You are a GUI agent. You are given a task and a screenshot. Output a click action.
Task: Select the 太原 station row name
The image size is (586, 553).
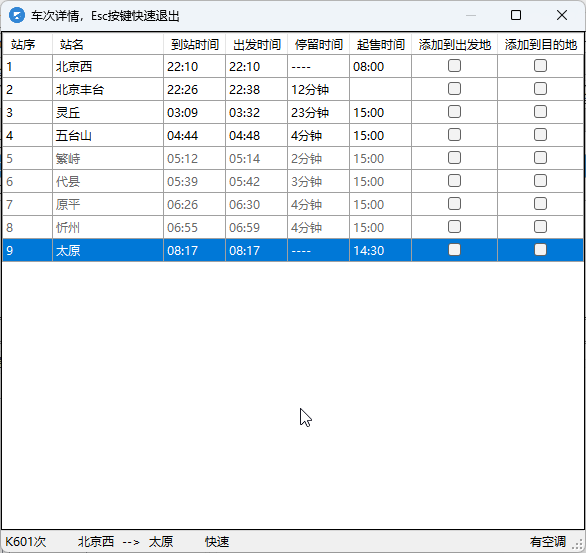coord(68,250)
